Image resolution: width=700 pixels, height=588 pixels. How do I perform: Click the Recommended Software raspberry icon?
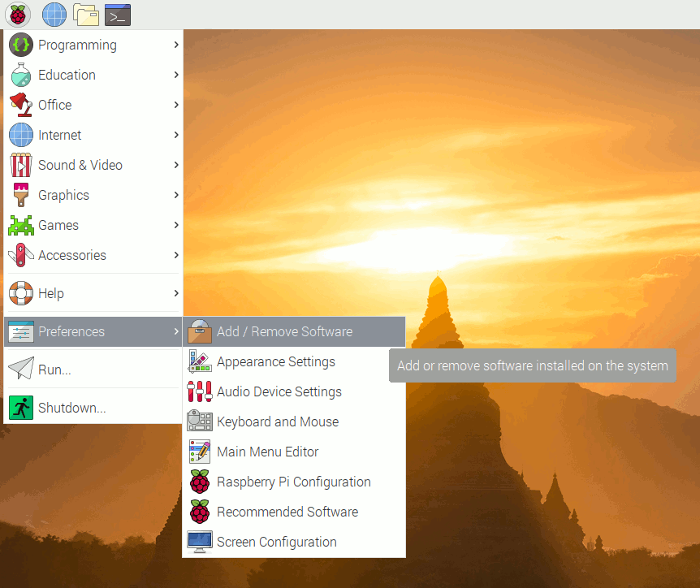point(200,512)
